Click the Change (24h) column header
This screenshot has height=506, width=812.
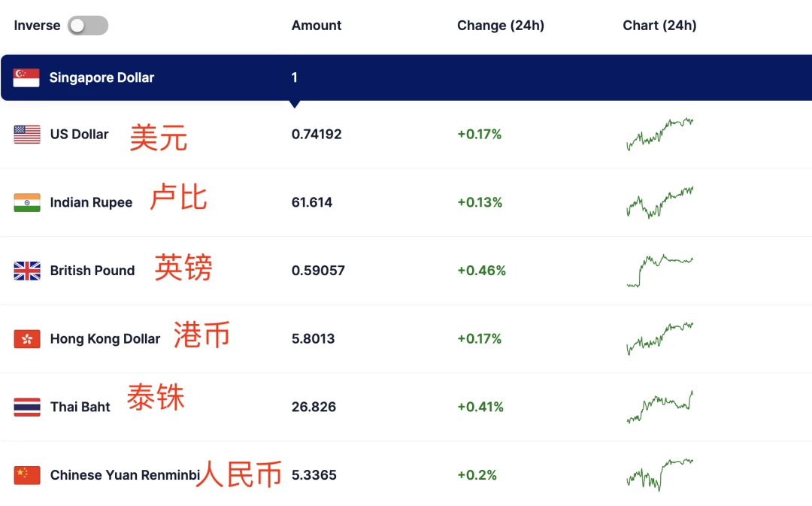(500, 26)
